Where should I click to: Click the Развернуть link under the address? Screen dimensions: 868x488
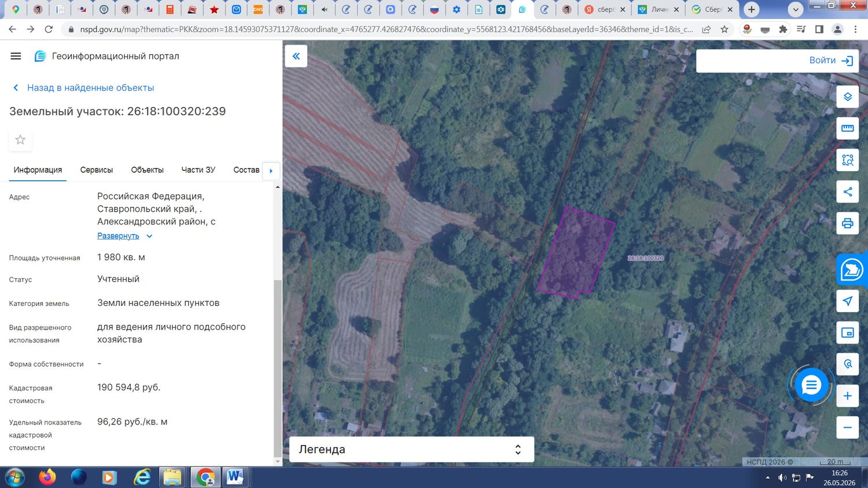(x=118, y=236)
